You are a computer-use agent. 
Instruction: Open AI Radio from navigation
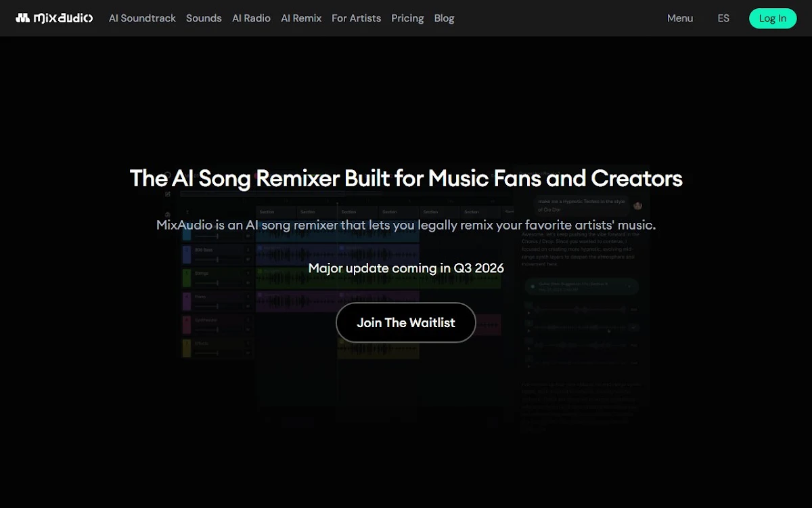point(251,18)
